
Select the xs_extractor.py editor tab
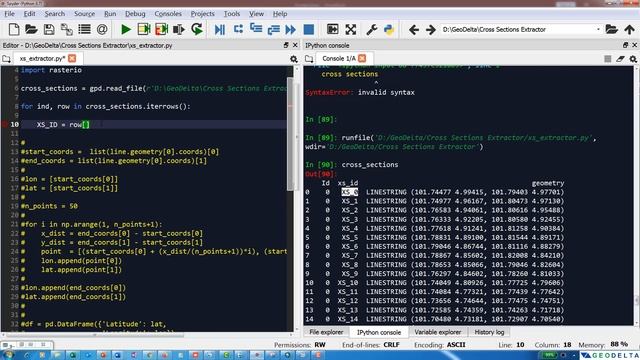(42, 59)
